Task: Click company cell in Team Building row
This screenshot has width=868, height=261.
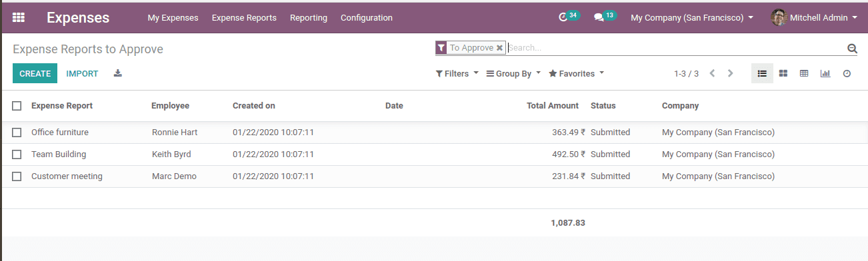Action: click(718, 154)
